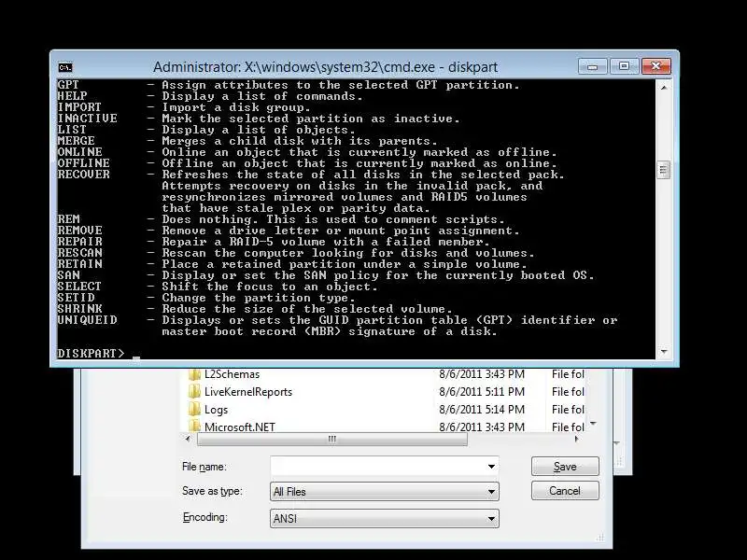Click the cmd window title bar text
The width and height of the screenshot is (747, 560).
(x=325, y=67)
